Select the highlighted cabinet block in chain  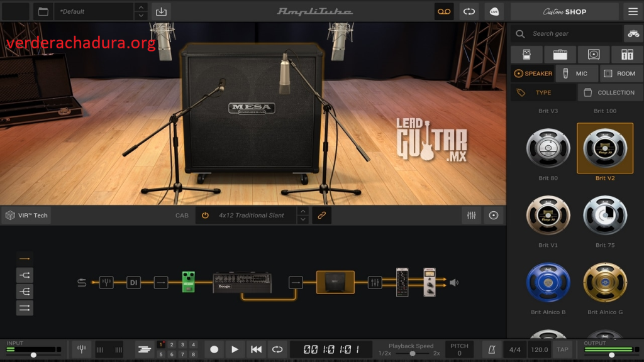[x=335, y=282]
